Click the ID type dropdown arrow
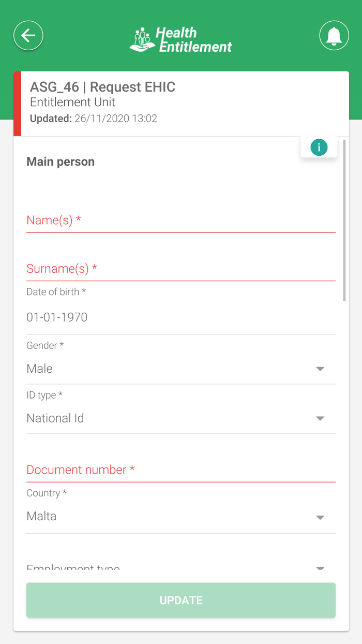Viewport: 362px width, 644px height. click(x=320, y=418)
